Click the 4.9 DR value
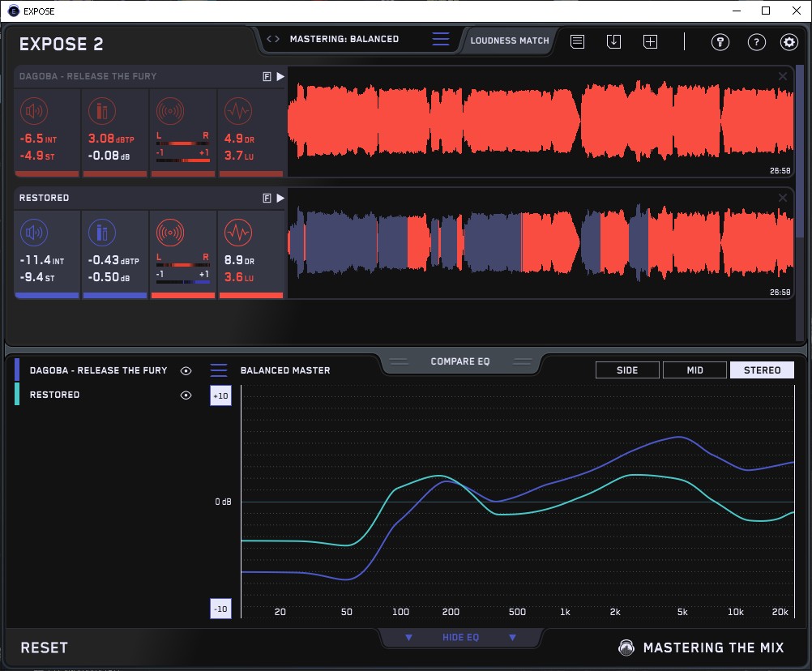 click(x=239, y=139)
